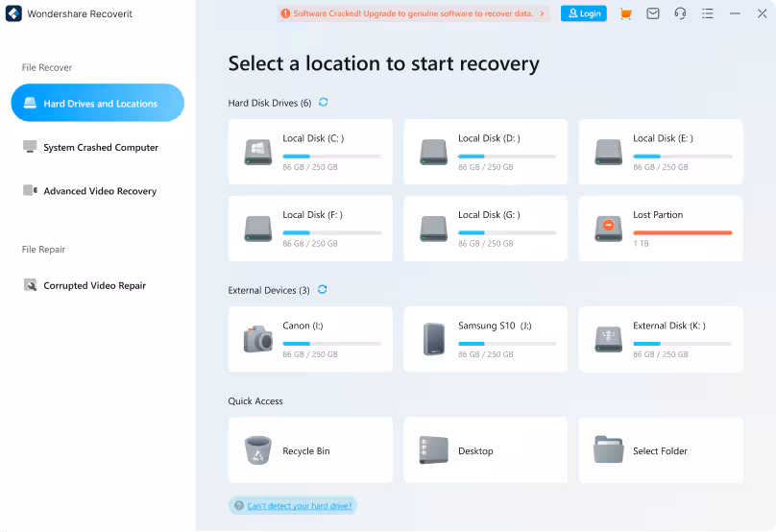The height and width of the screenshot is (532, 776).
Task: Click External Disk (K:) usage bar
Action: (683, 344)
